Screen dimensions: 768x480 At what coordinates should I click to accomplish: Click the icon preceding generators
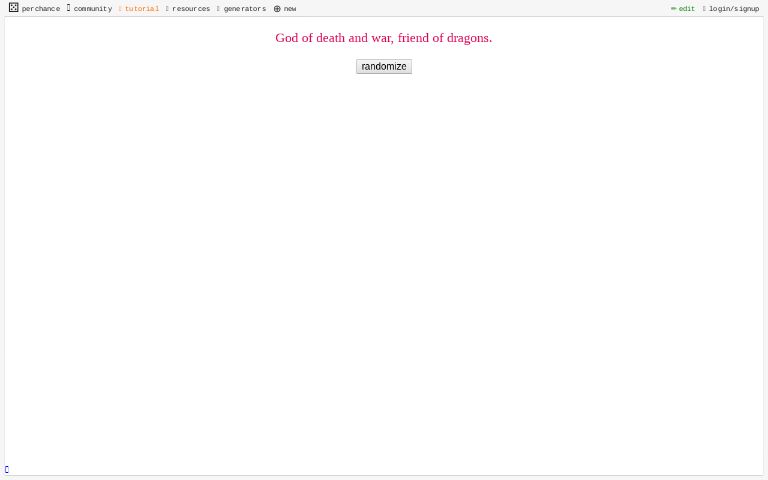pos(218,9)
